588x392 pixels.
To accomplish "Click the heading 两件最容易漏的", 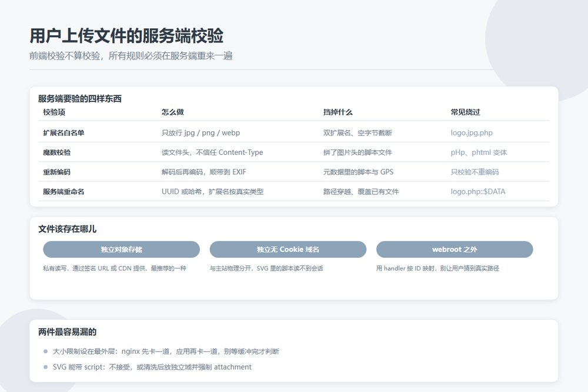I will [68, 332].
